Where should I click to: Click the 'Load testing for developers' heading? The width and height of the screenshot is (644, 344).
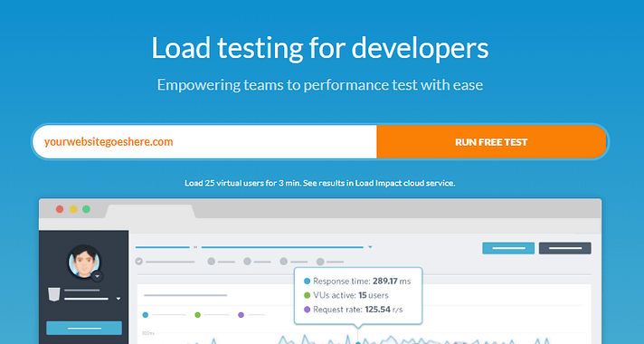[x=320, y=49]
